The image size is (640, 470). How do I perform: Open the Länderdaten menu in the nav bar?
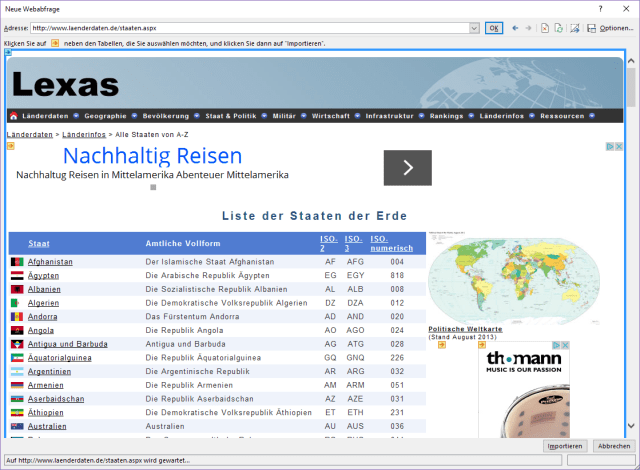45,116
